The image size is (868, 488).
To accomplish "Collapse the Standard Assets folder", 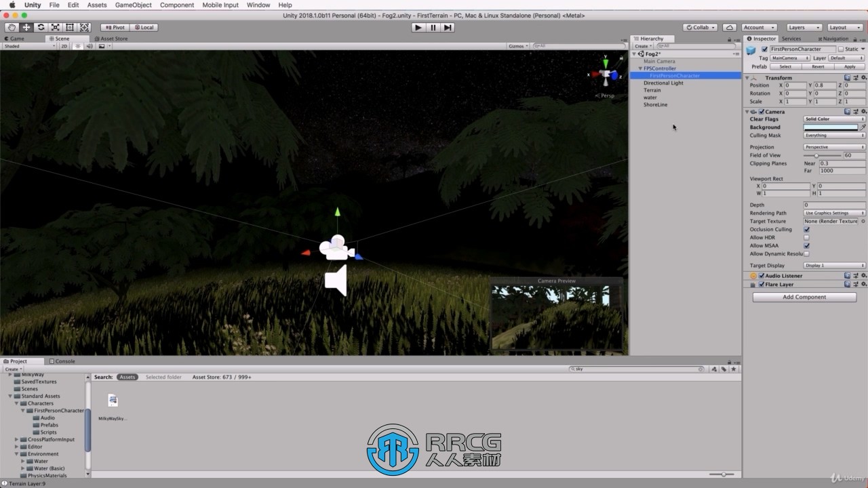I will coord(10,396).
